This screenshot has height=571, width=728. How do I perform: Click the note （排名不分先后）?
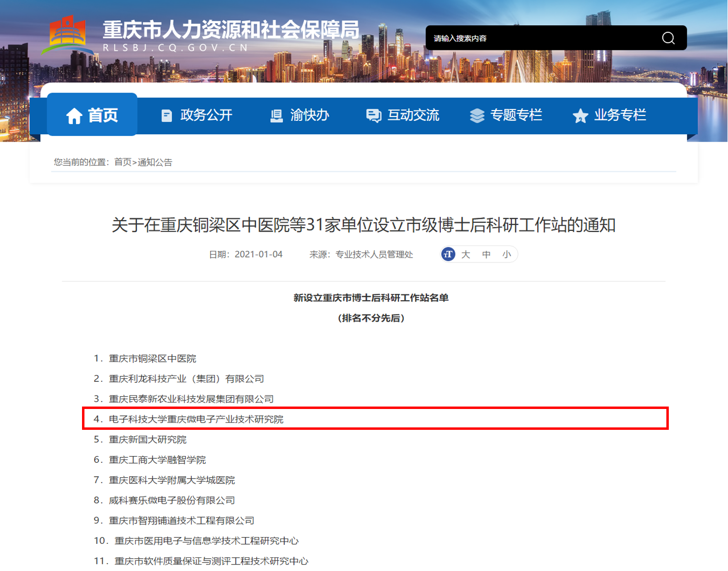click(x=371, y=318)
